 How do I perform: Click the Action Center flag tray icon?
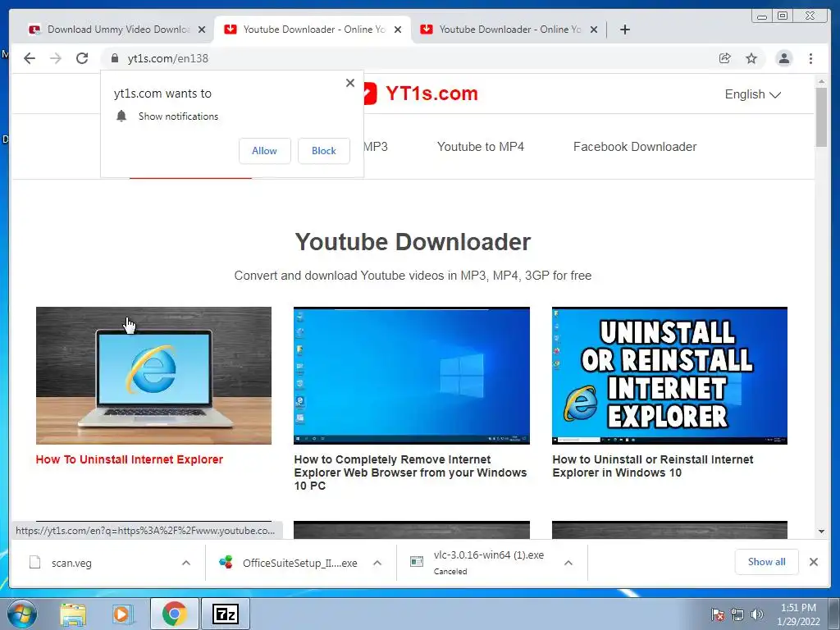pyautogui.click(x=717, y=614)
